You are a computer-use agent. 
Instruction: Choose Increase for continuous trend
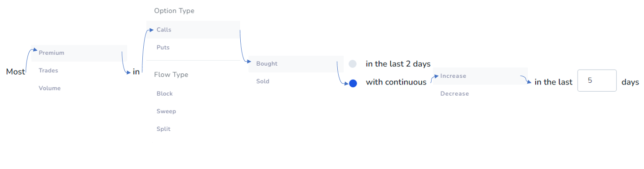tap(480, 76)
